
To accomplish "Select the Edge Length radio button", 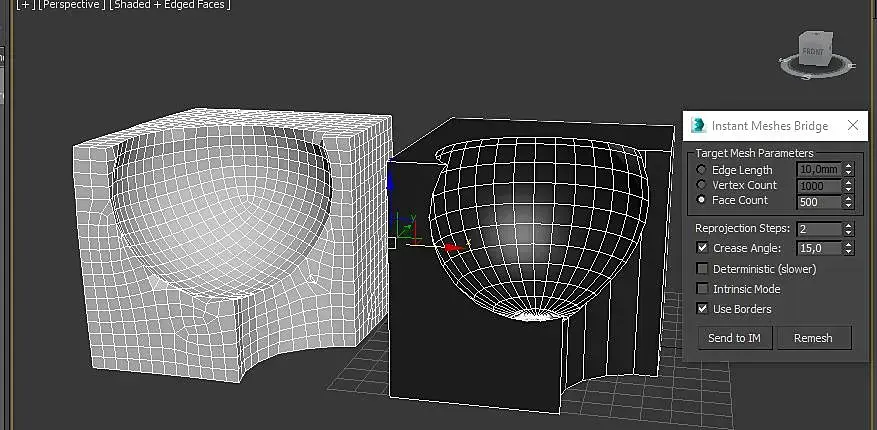I will point(701,169).
